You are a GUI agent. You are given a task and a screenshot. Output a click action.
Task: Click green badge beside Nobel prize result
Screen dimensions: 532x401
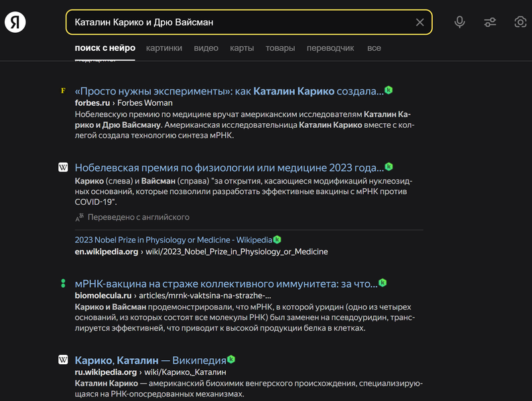coord(389,167)
